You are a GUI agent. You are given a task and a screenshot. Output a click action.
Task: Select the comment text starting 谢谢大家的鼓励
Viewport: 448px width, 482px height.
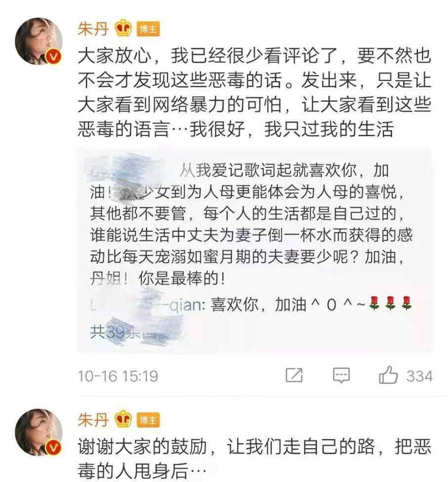(x=254, y=459)
